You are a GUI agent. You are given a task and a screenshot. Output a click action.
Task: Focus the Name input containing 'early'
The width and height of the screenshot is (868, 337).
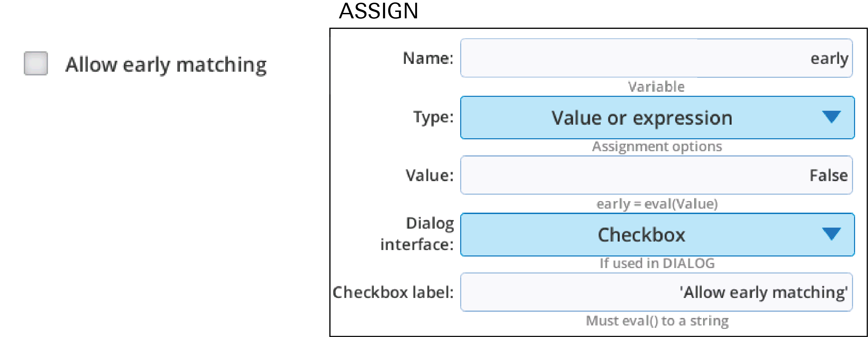point(656,58)
